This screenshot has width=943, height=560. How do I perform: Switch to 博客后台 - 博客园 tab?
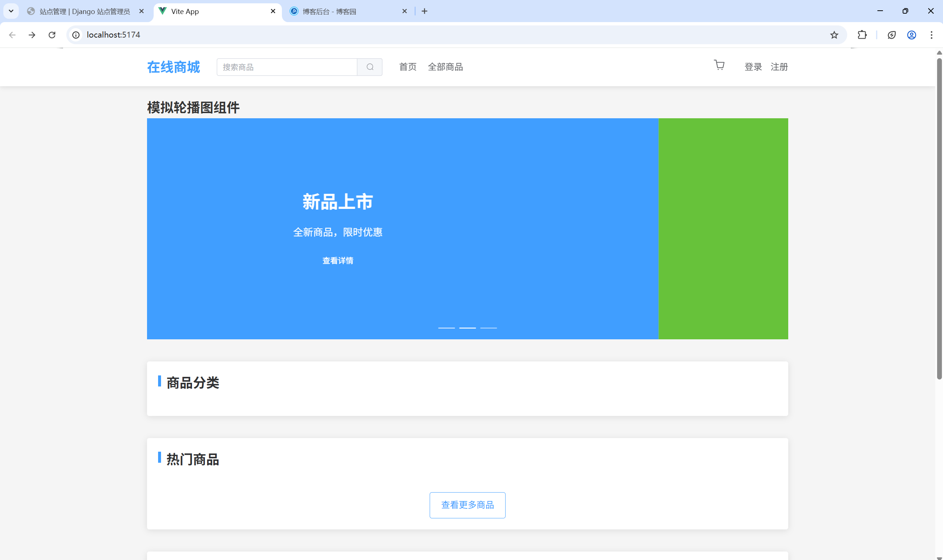click(329, 12)
